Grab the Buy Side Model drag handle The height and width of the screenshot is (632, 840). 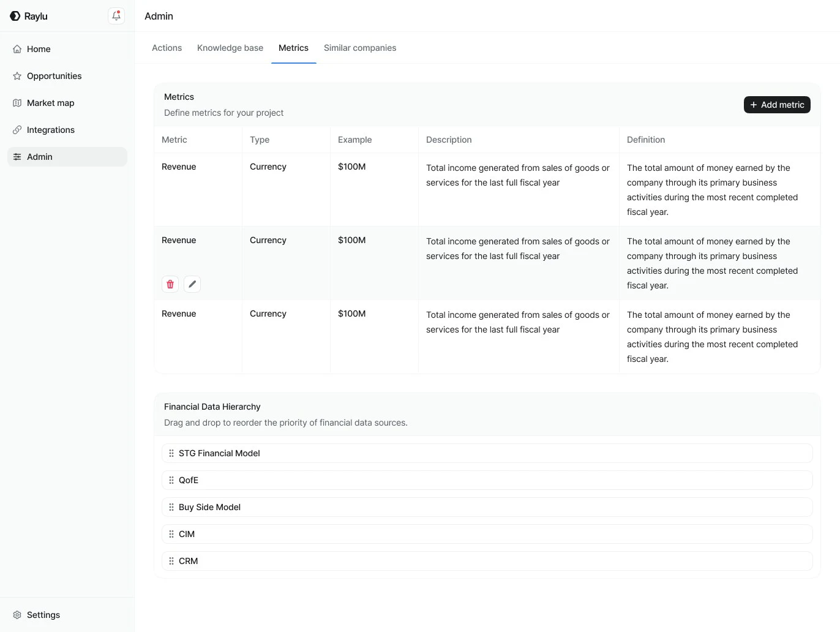click(x=171, y=507)
